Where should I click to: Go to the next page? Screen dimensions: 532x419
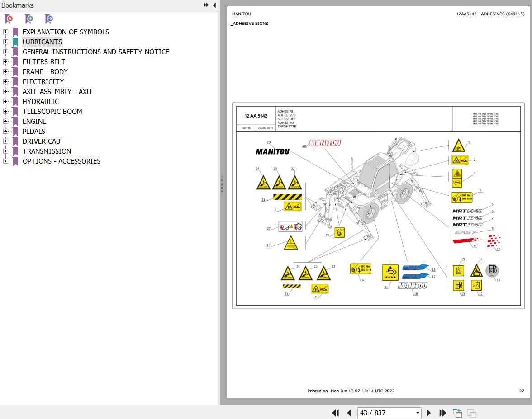(x=428, y=413)
